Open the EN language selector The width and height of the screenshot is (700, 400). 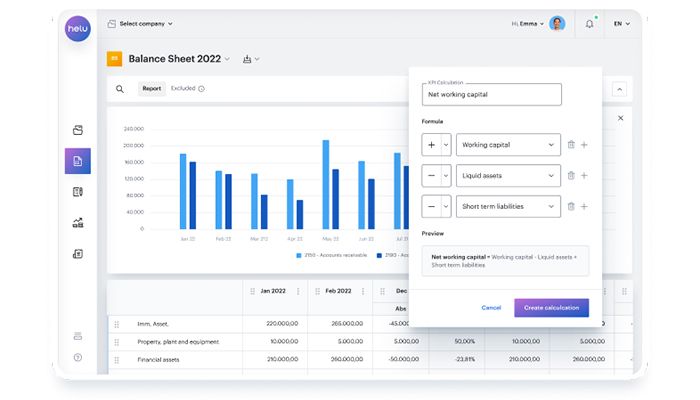[x=621, y=23]
